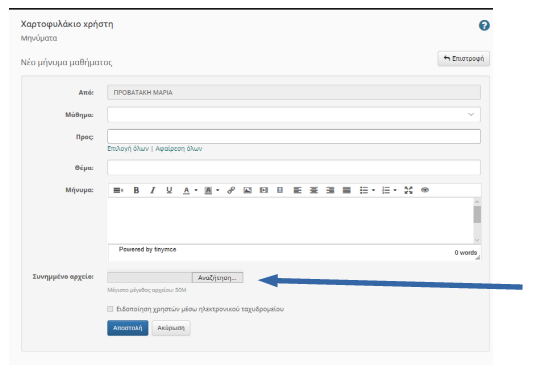
Task: Open the Μάθημα dropdown
Action: click(294, 114)
